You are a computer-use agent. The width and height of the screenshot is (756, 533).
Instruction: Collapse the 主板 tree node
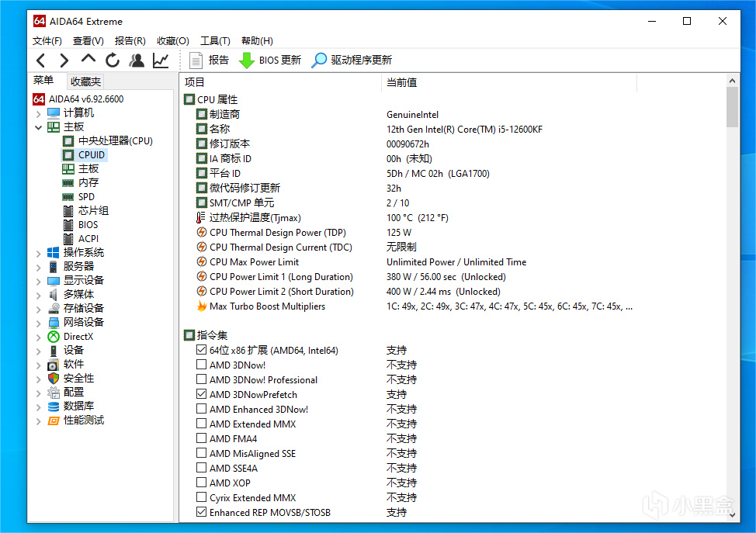tap(39, 128)
